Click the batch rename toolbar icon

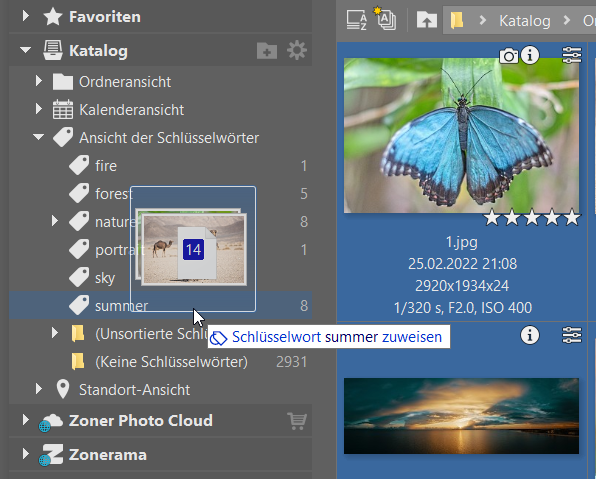click(386, 19)
